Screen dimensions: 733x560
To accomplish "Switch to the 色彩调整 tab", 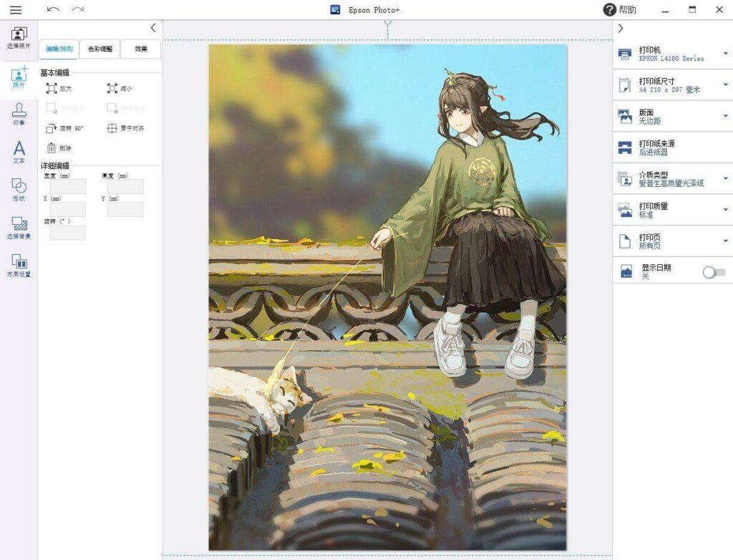I will (x=100, y=49).
